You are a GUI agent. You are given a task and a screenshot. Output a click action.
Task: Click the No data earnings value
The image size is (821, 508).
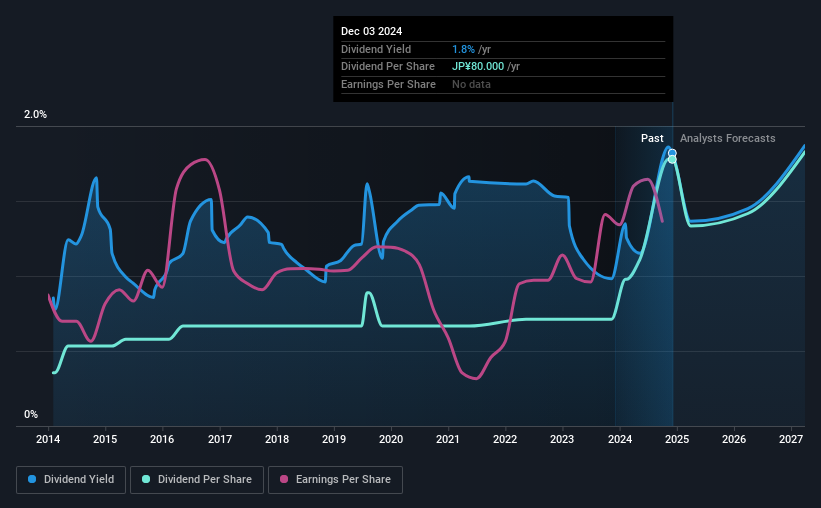coord(471,84)
